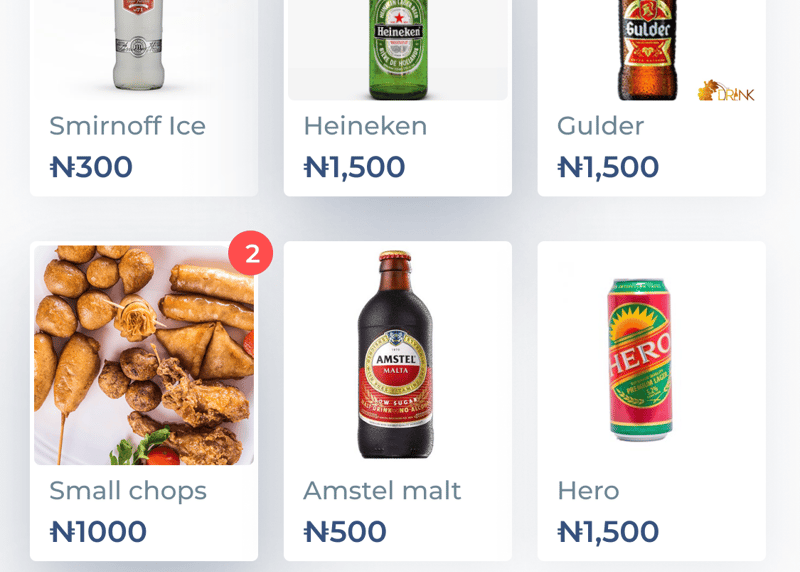800x572 pixels.
Task: Select the Heineken bottle picture
Action: pyautogui.click(x=398, y=50)
